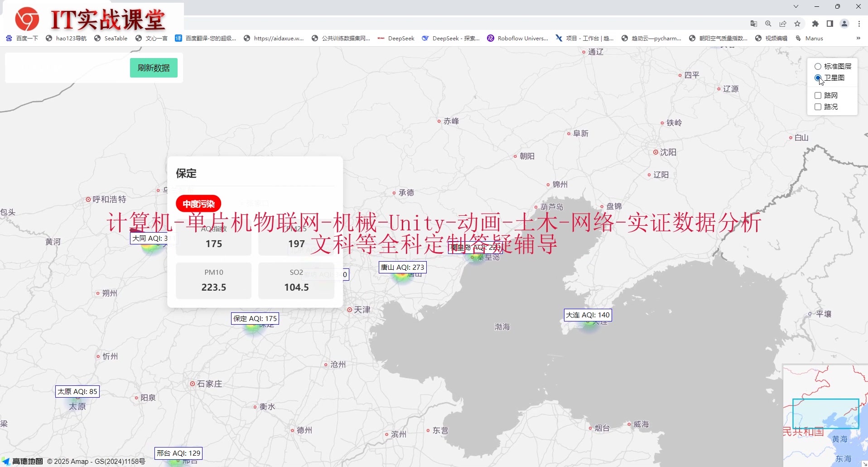
Task: Click the 渤海 sea label on map
Action: point(502,327)
